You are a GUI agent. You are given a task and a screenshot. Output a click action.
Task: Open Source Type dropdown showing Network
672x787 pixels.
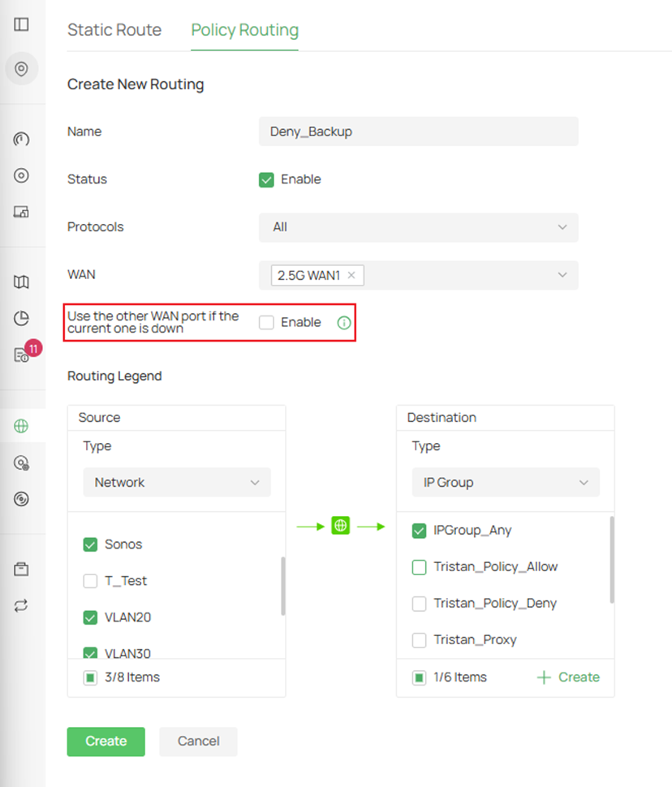[177, 482]
